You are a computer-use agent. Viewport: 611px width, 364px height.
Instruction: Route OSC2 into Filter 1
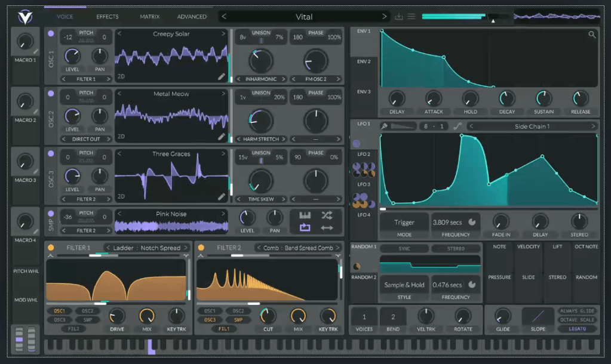(x=87, y=311)
